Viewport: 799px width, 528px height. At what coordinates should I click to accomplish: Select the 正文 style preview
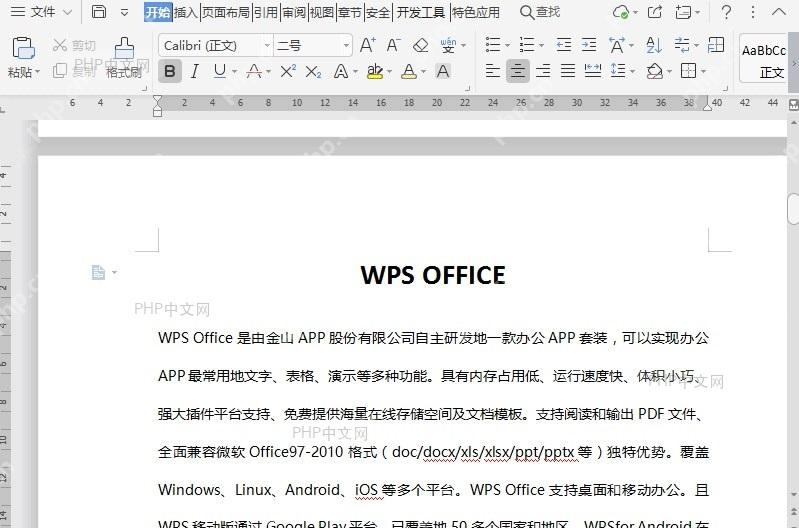763,59
